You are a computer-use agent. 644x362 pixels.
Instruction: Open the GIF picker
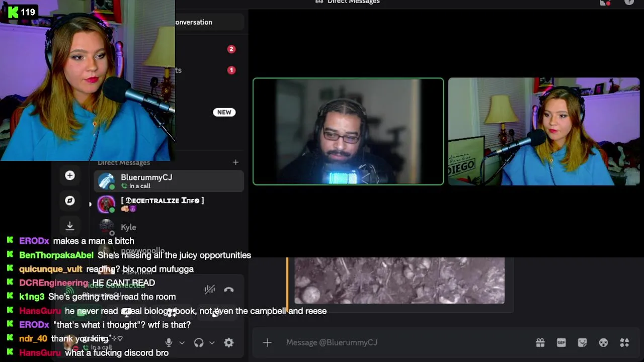pos(561,342)
